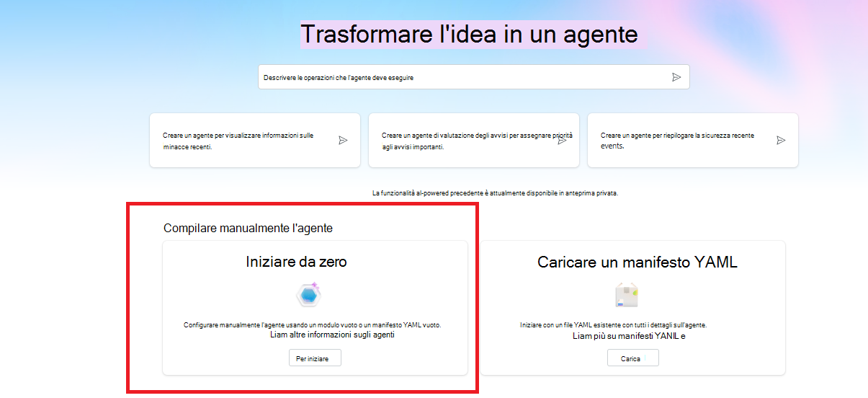Click send arrow on the alert triage card
The height and width of the screenshot is (398, 868).
tap(562, 141)
